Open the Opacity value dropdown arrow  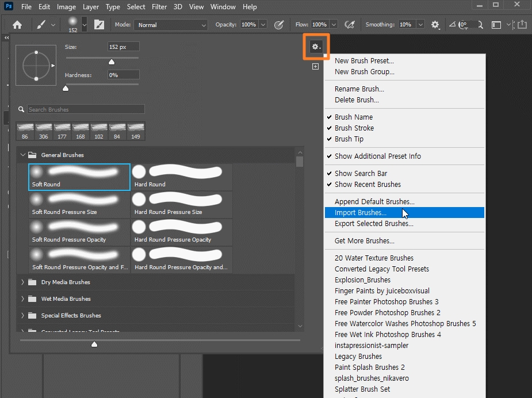[263, 25]
